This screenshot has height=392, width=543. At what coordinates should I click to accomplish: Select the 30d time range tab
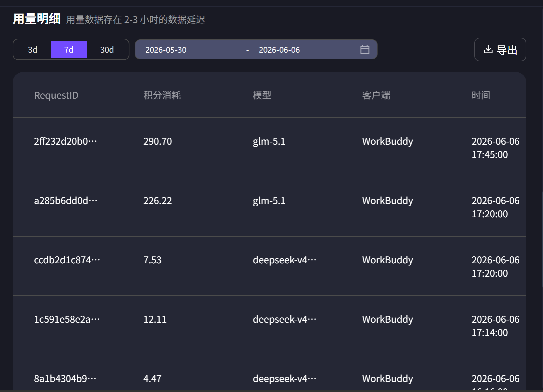coord(107,50)
